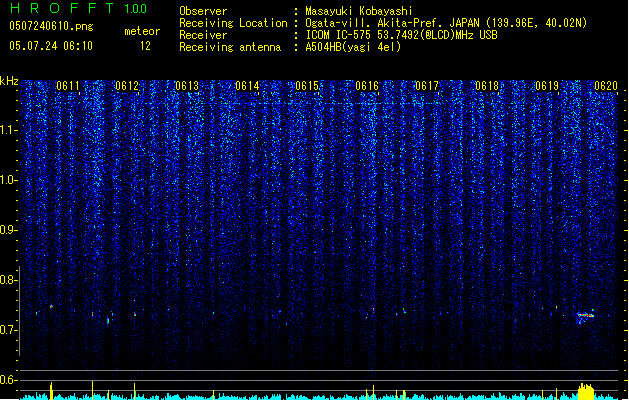Click the A504HB(yagi 4el) antenna text
The height and width of the screenshot is (400, 629).
(353, 47)
